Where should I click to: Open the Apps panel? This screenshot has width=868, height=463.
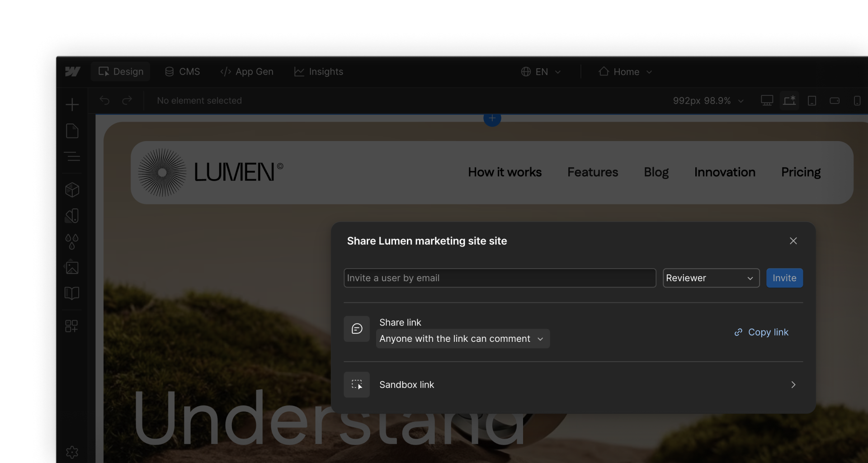click(x=72, y=326)
